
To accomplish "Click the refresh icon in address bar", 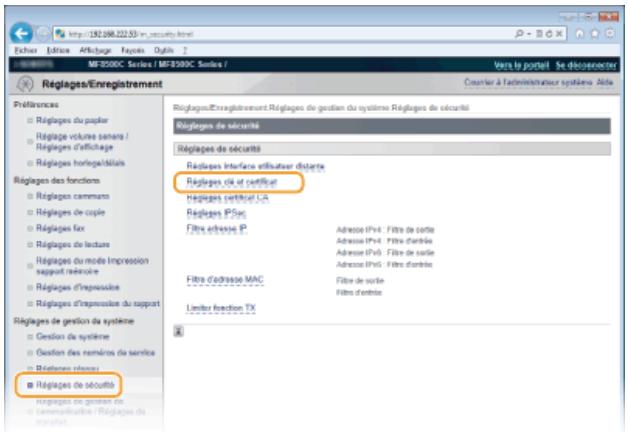I will (549, 34).
